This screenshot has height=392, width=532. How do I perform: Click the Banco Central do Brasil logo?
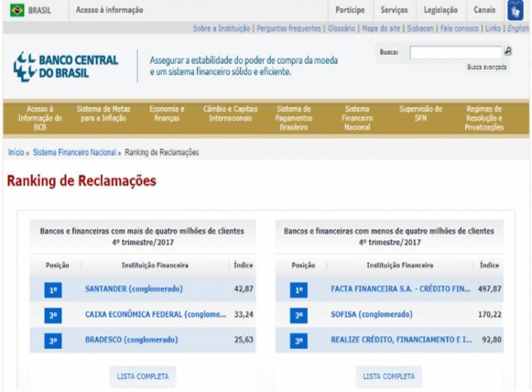point(66,66)
